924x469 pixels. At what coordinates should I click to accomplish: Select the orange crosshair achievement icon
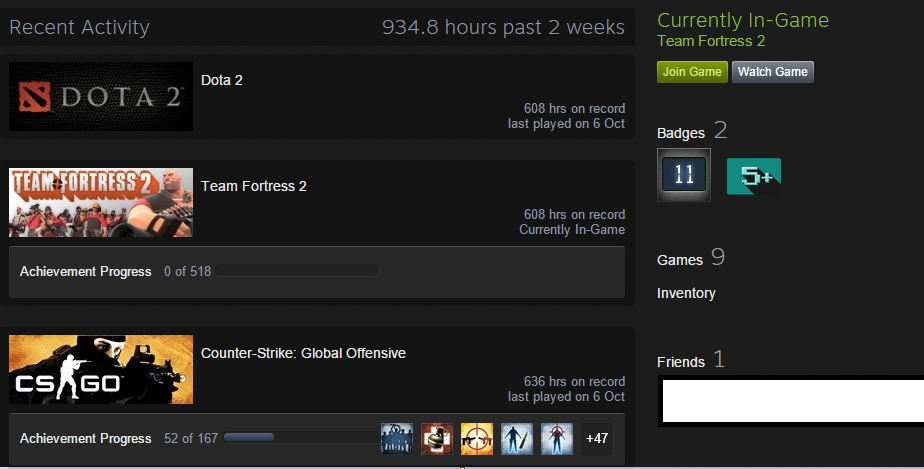tap(477, 439)
